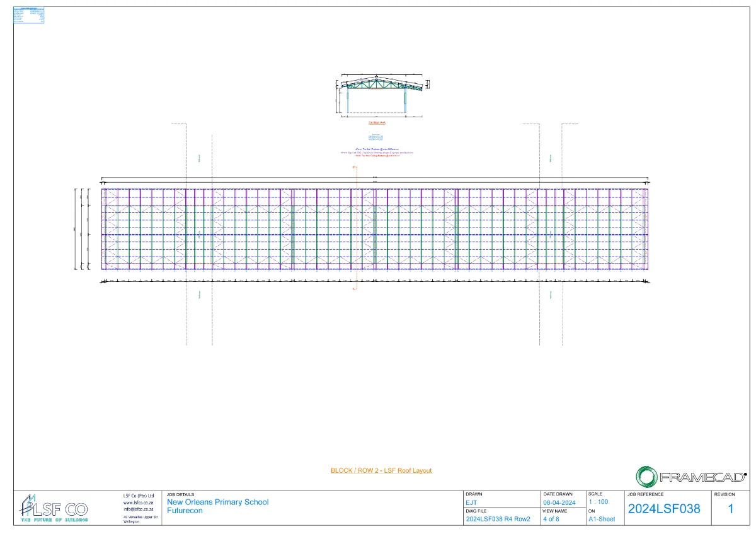This screenshot has width=756, height=534.
Task: Click the revision number 1
Action: click(x=731, y=509)
